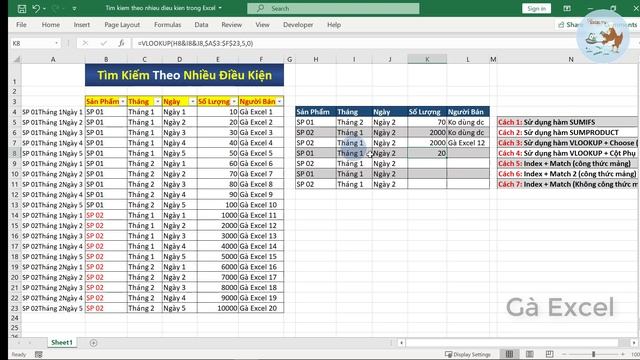Click the Sheet1 tab
The image size is (640, 360).
(62, 342)
